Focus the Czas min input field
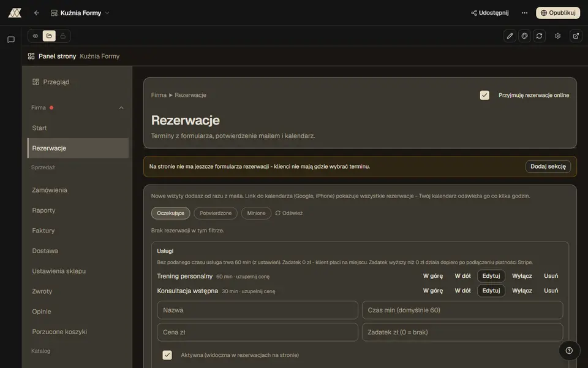Image resolution: width=588 pixels, height=368 pixels. point(462,310)
